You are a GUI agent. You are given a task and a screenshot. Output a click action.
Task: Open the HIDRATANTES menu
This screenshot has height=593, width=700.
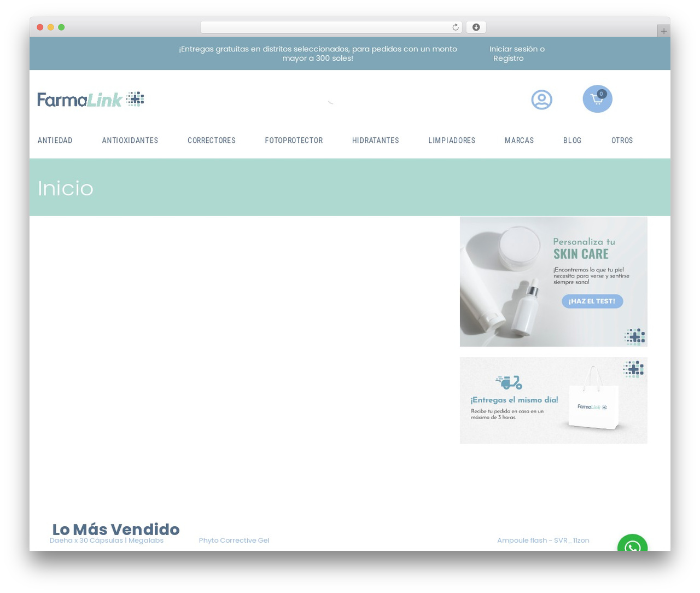[376, 141]
